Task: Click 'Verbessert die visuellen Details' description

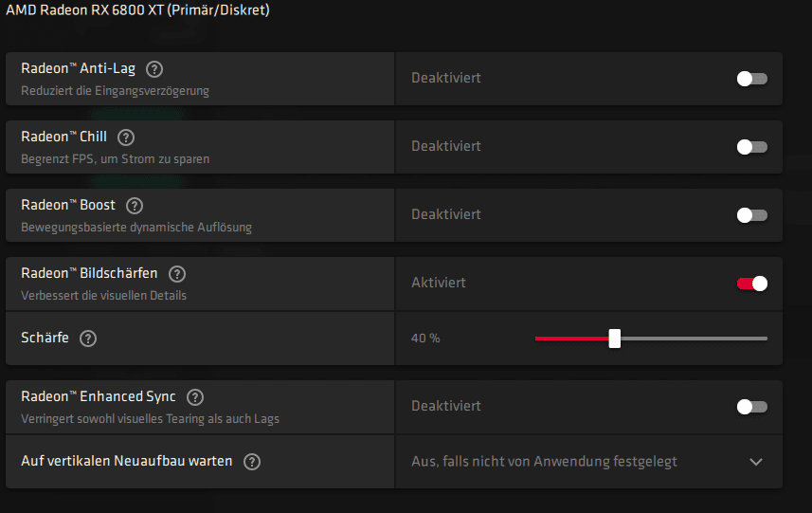Action: 103,295
